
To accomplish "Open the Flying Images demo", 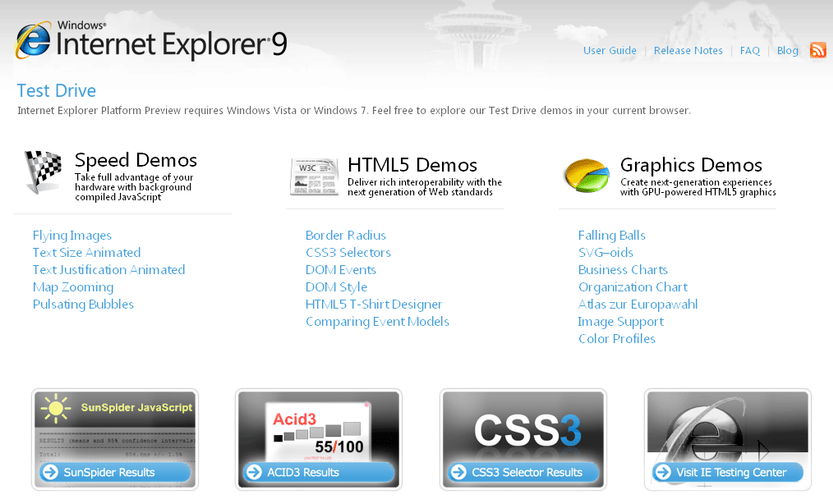I will tap(72, 236).
